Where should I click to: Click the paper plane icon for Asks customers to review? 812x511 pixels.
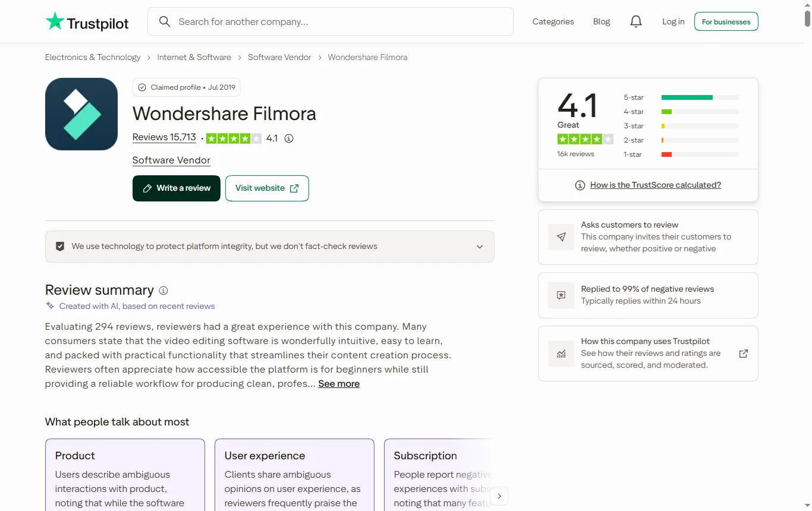coord(561,236)
